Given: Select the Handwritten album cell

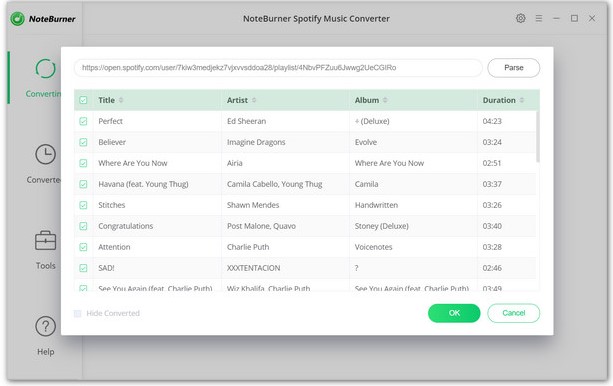Looking at the screenshot, I should tap(413, 205).
